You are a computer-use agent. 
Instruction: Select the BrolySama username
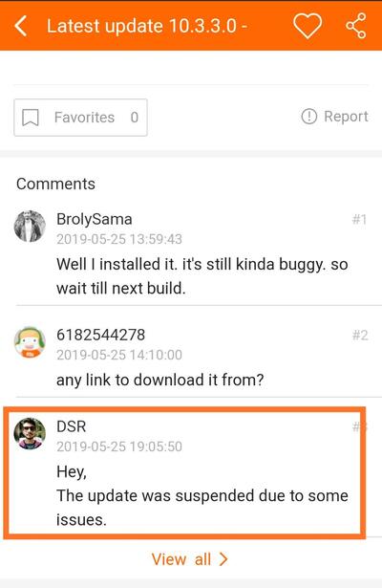point(94,219)
